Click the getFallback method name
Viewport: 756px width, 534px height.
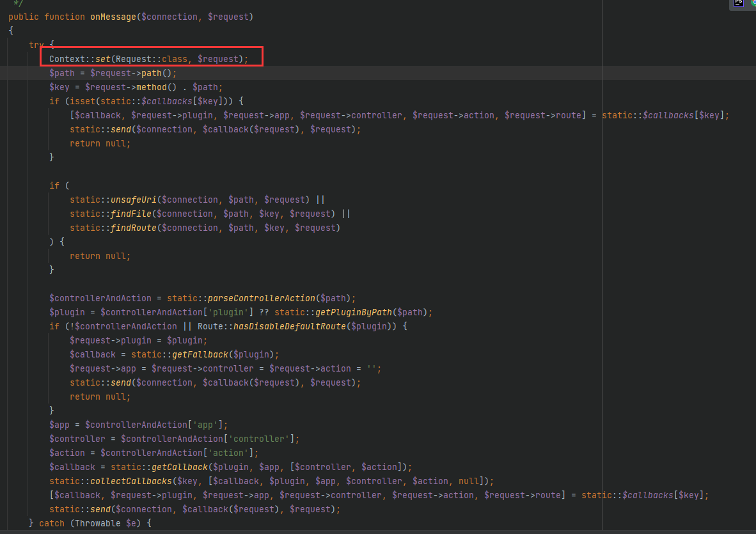(x=200, y=354)
